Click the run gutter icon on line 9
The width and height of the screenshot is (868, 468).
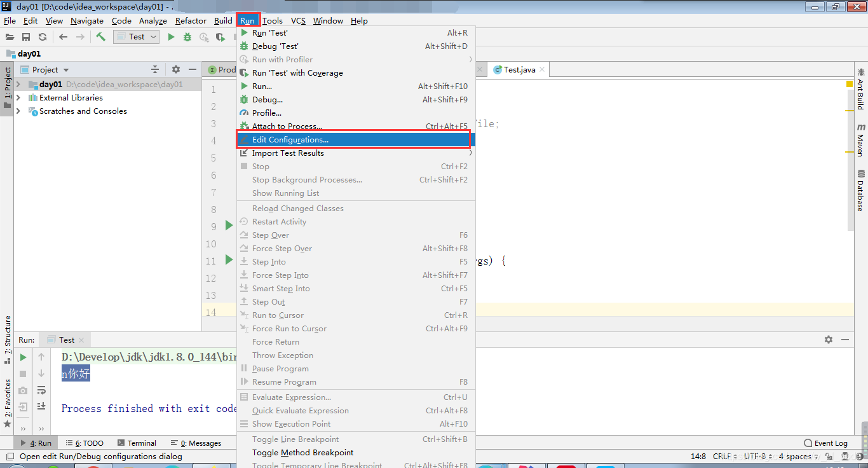click(229, 225)
